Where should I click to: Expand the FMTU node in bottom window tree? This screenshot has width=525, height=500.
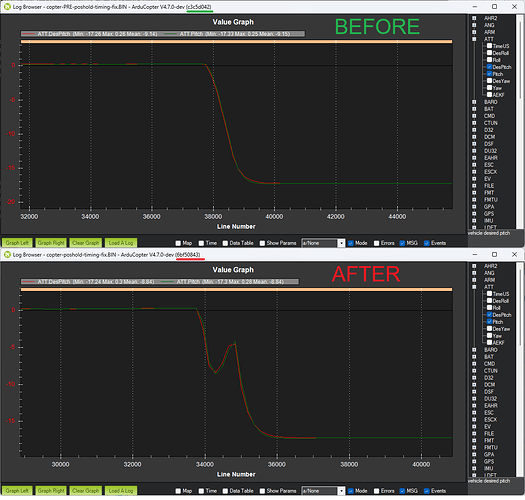(x=474, y=447)
